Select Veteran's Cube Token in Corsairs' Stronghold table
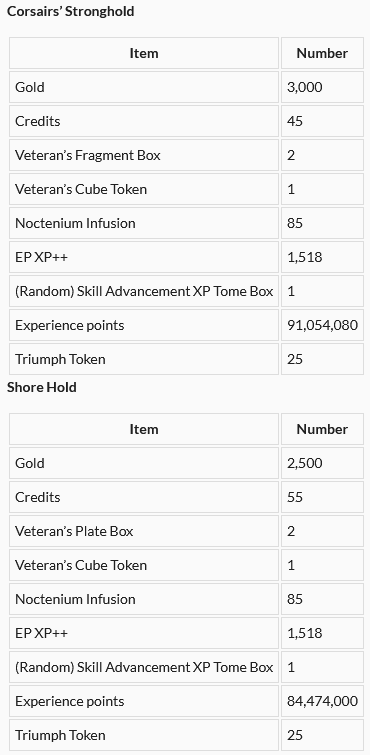The width and height of the screenshot is (370, 755). tap(144, 189)
